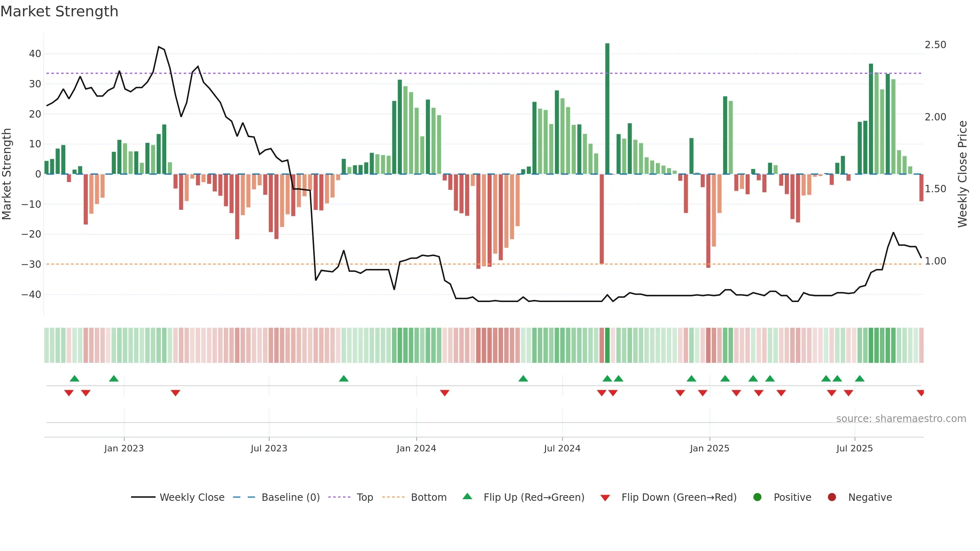Click the final red bar at the chart's right end
This screenshot has height=551, width=980.
coord(921,188)
